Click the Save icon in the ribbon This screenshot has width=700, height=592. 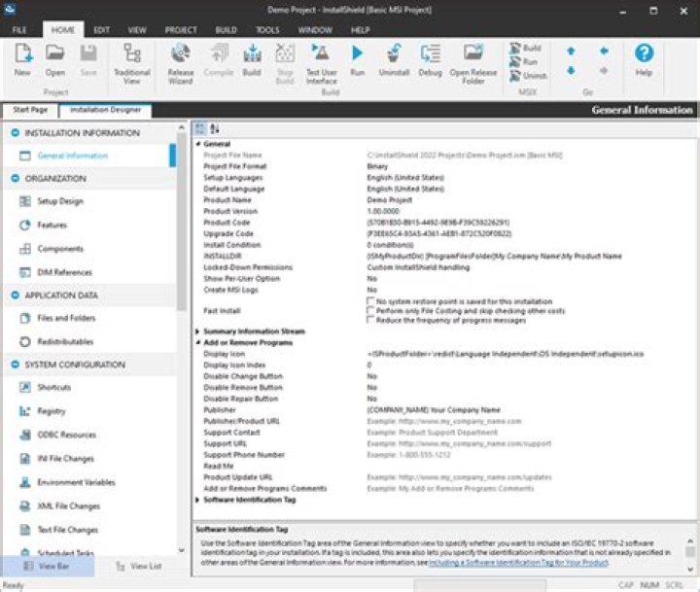point(88,53)
